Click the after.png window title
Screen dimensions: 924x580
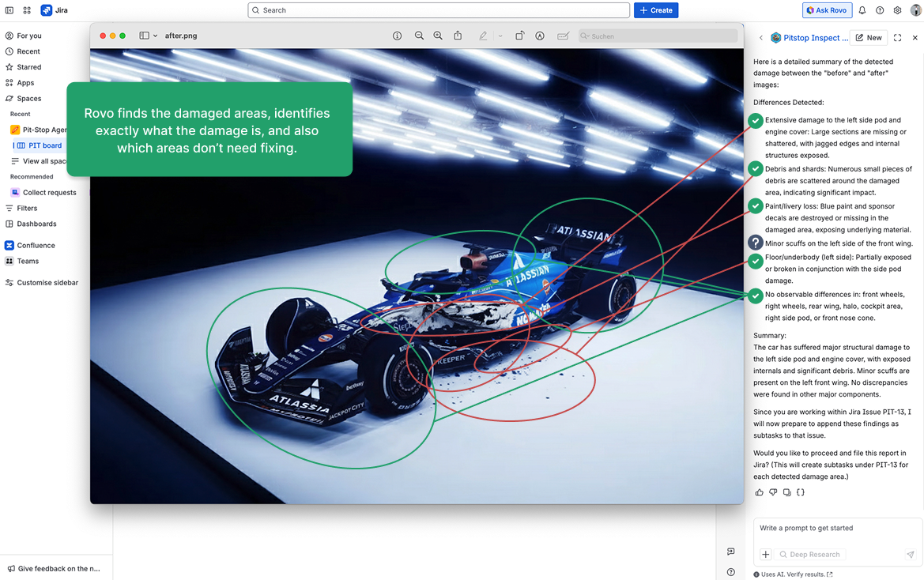(181, 36)
